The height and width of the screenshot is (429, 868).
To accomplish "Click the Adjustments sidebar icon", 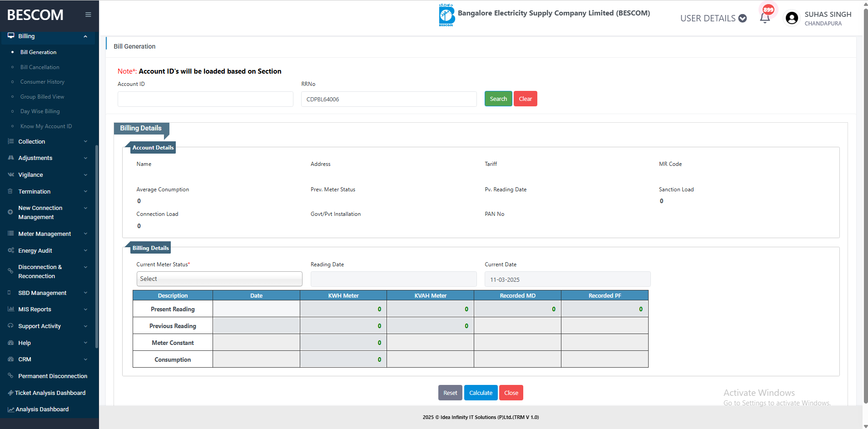I will (x=11, y=158).
